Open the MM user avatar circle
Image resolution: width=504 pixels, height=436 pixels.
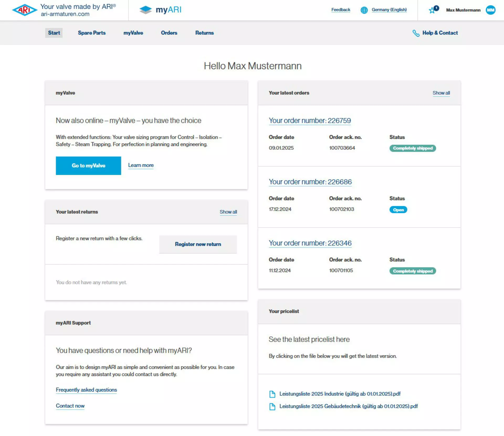(490, 10)
